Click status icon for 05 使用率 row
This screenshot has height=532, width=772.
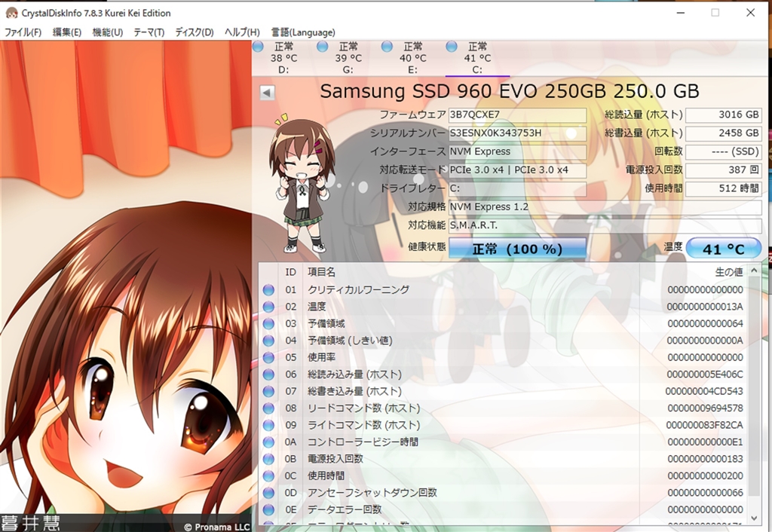268,357
